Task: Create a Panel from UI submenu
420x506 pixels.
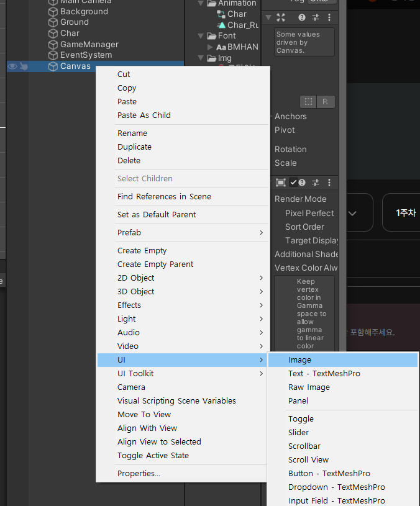Action: (x=343, y=401)
